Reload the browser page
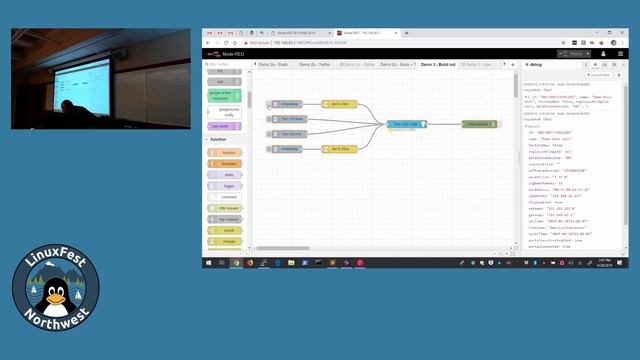Viewport: 640px width, 360px height. pyautogui.click(x=226, y=43)
